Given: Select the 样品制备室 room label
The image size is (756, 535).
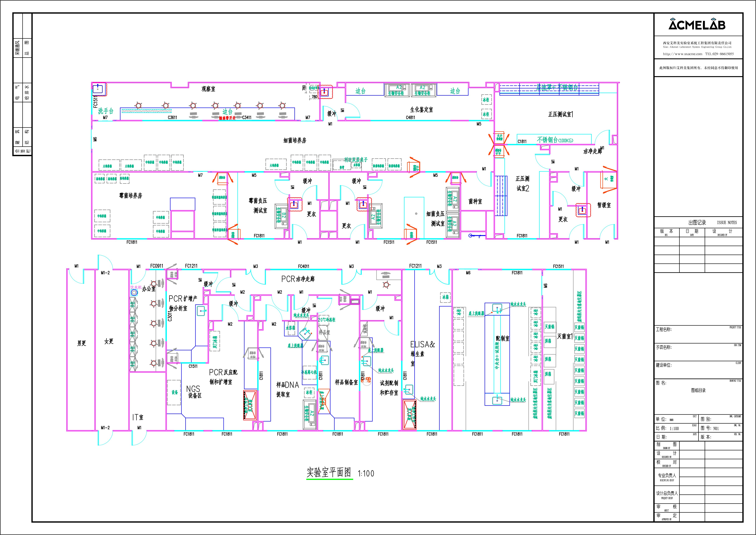Looking at the screenshot, I should point(346,382).
